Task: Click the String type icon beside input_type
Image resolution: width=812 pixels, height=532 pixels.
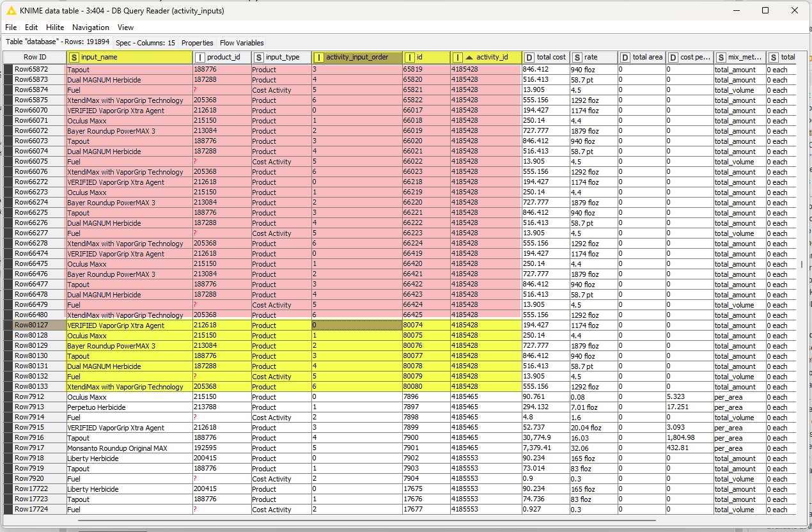Action: (258, 58)
